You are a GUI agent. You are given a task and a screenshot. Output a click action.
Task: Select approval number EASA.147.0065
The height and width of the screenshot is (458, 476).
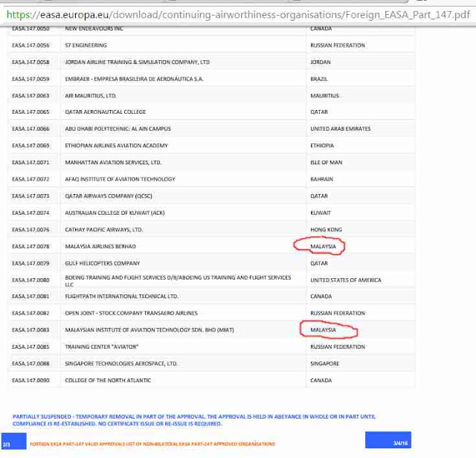[30, 112]
